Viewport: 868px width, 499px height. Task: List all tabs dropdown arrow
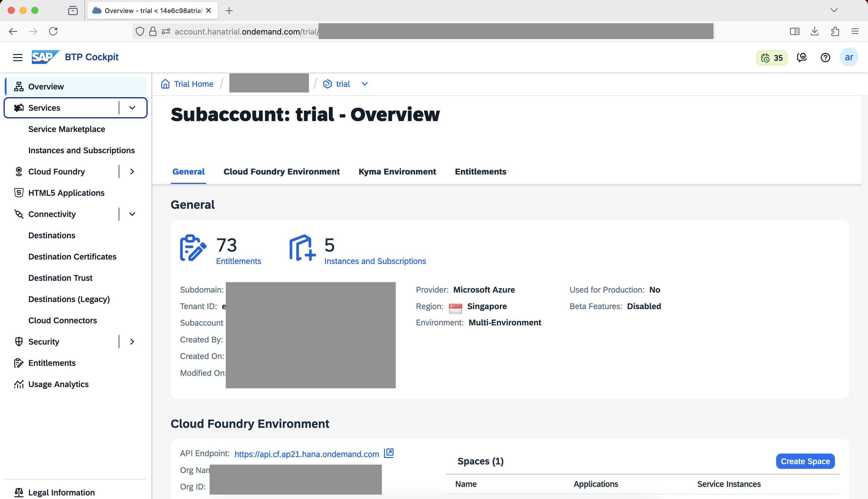coord(834,10)
